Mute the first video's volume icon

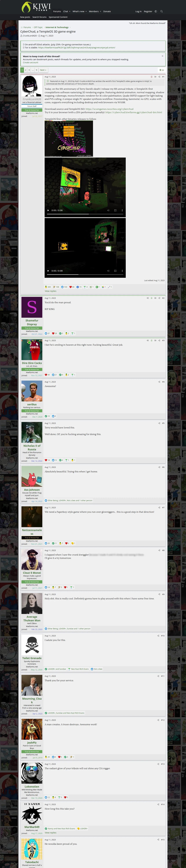click(108, 210)
